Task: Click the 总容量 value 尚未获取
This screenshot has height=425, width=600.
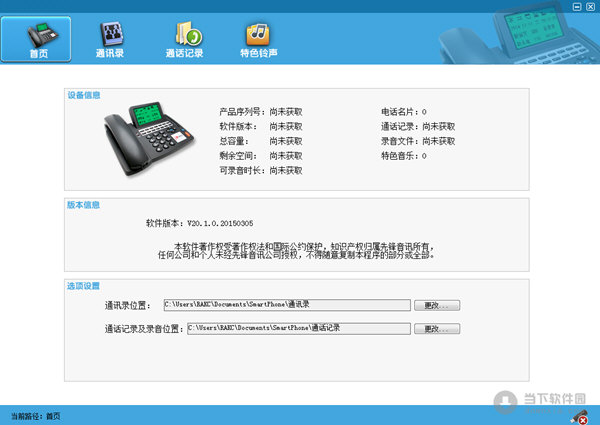Action: pos(286,142)
